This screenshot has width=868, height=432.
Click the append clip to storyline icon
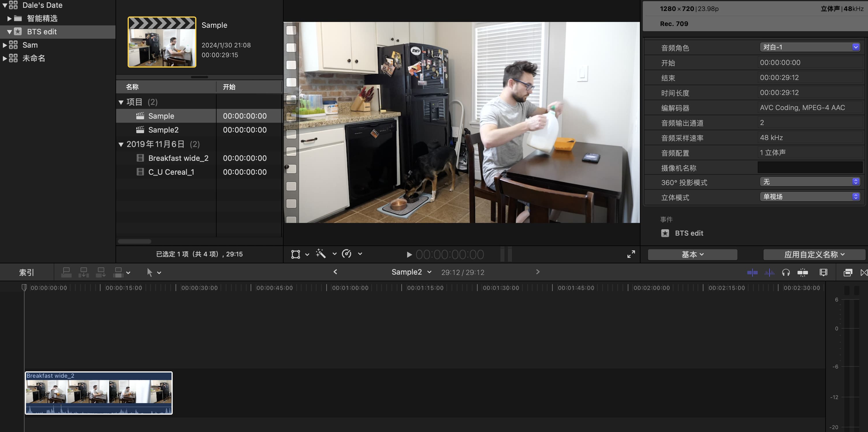pos(100,272)
